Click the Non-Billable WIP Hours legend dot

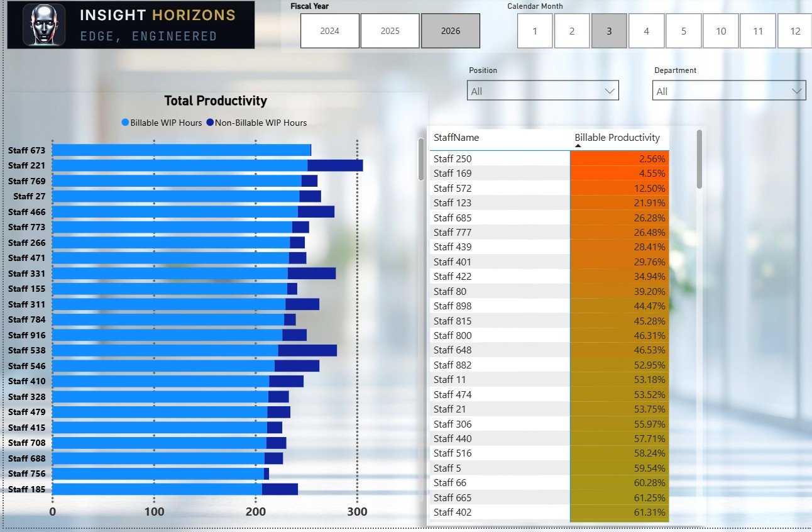[x=210, y=123]
